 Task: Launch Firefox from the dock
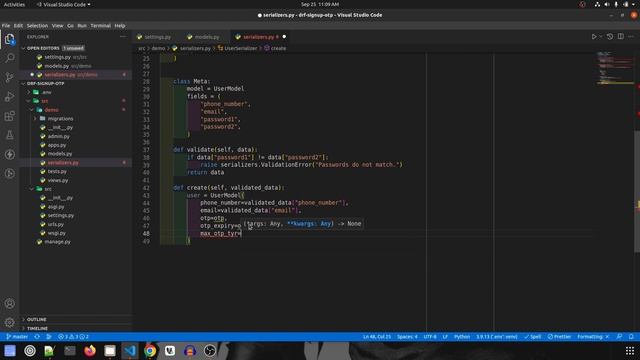(x=90, y=351)
